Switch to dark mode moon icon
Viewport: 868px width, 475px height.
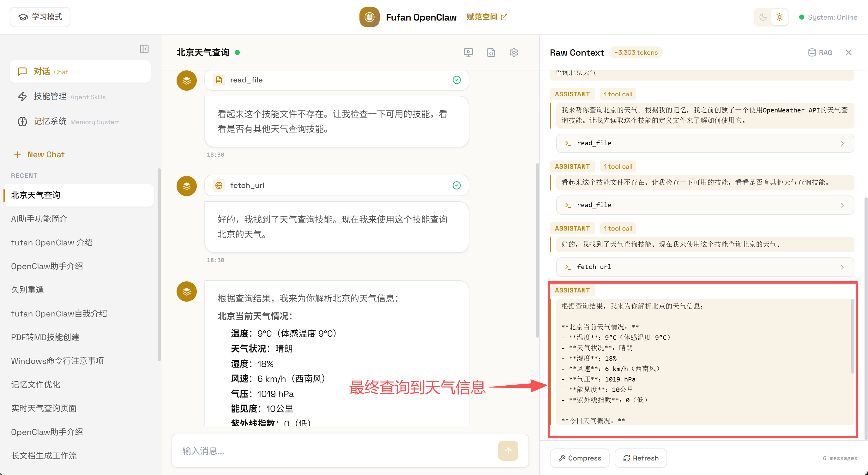pyautogui.click(x=763, y=17)
